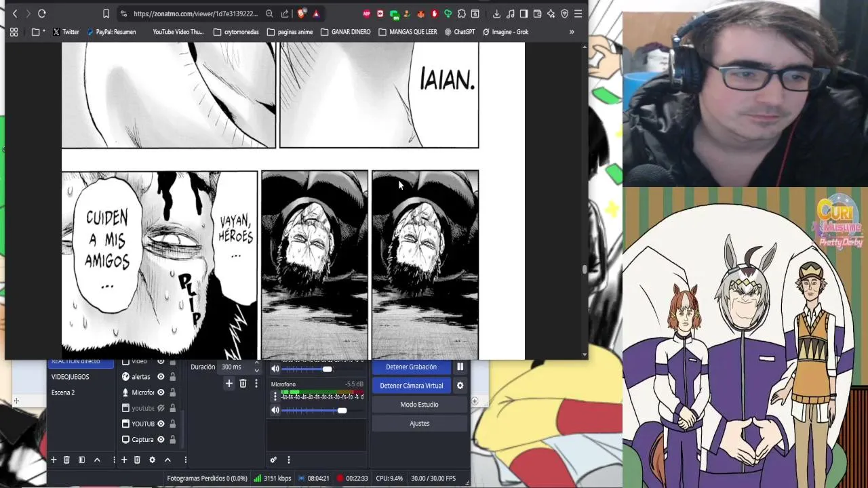Click Detener Grabación button
Viewport: 868px width, 488px height.
pyautogui.click(x=411, y=367)
